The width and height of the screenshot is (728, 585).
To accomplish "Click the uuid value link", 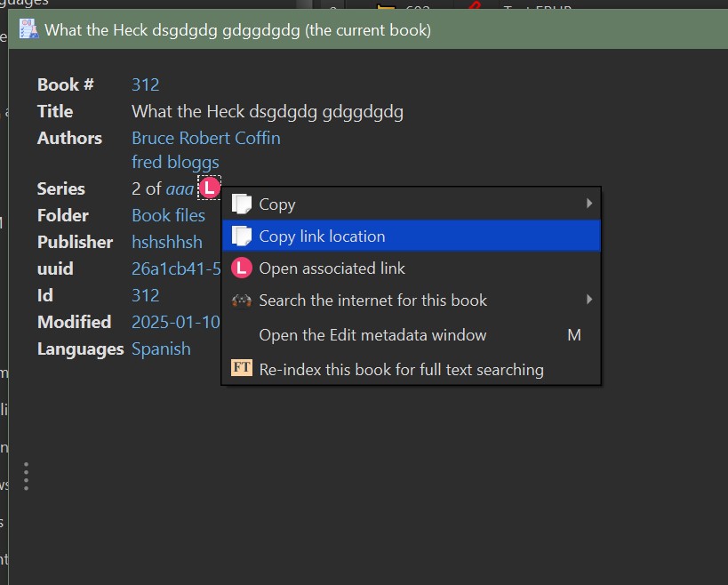I will coord(175,268).
